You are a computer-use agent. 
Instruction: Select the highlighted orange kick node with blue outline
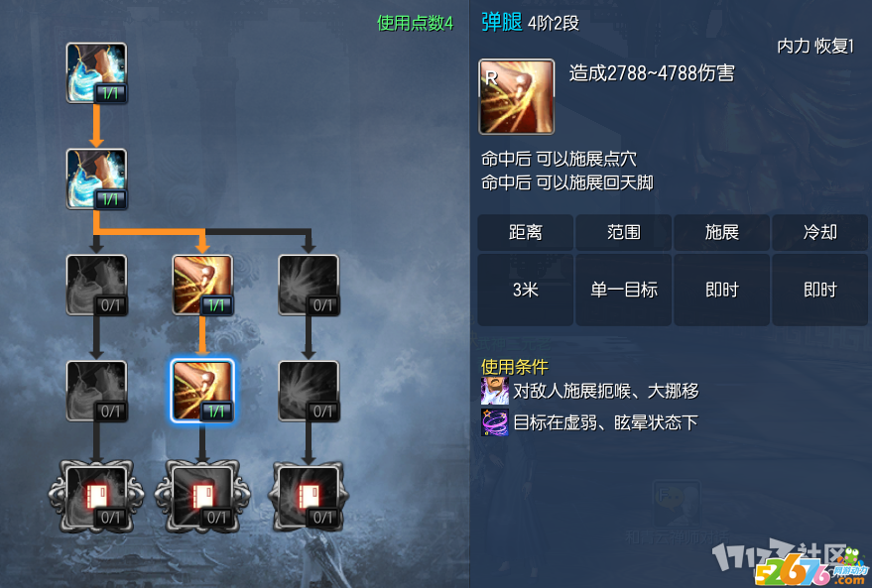[202, 392]
